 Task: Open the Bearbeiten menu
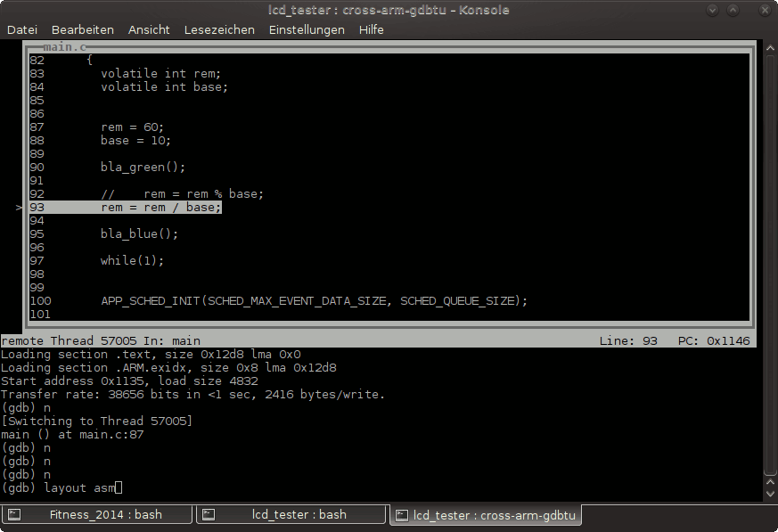(x=82, y=29)
